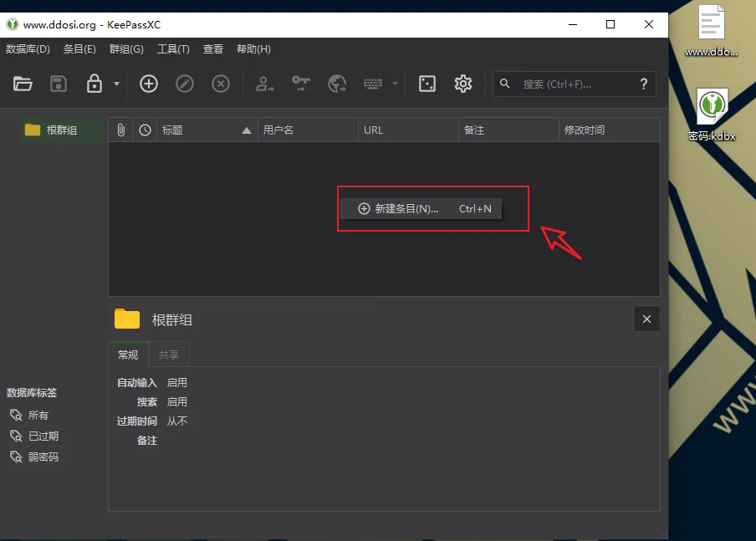Switch to the 共享 tab

tap(169, 355)
